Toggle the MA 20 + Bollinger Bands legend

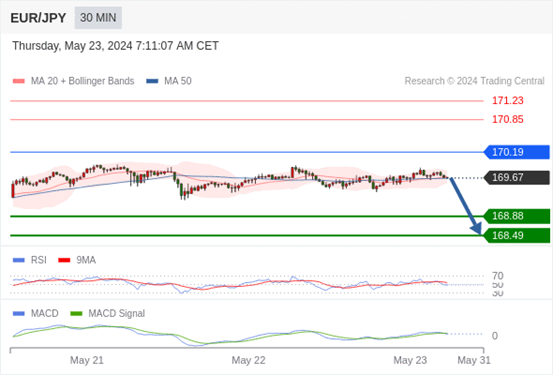pos(73,81)
